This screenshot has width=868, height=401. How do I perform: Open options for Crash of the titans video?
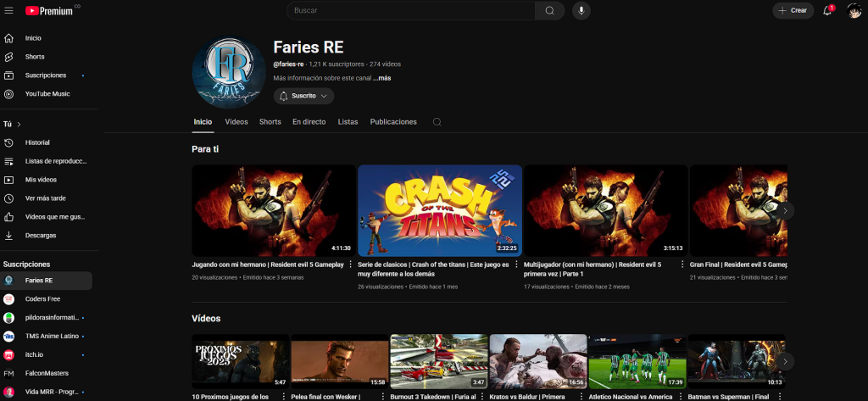[x=516, y=265]
